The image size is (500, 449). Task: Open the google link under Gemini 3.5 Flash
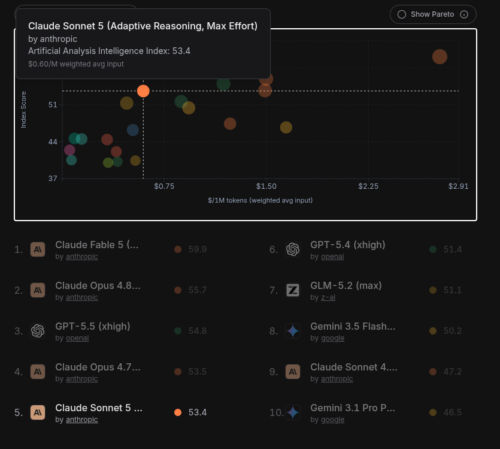(332, 338)
